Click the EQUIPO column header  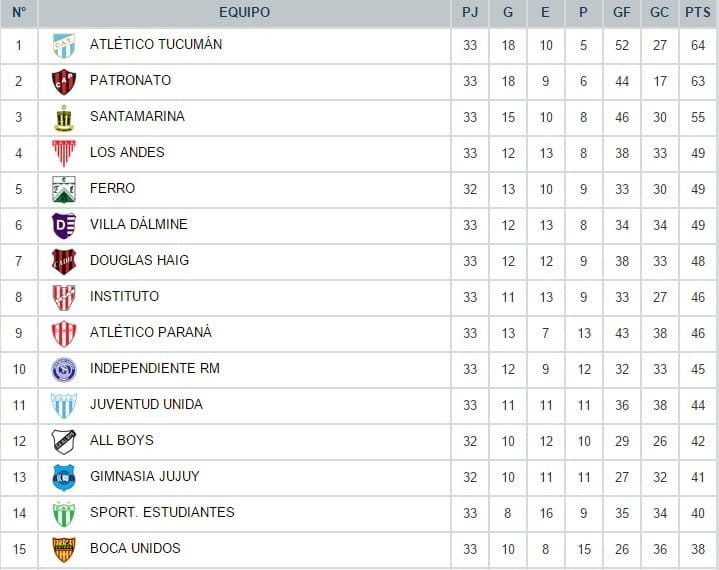[244, 13]
